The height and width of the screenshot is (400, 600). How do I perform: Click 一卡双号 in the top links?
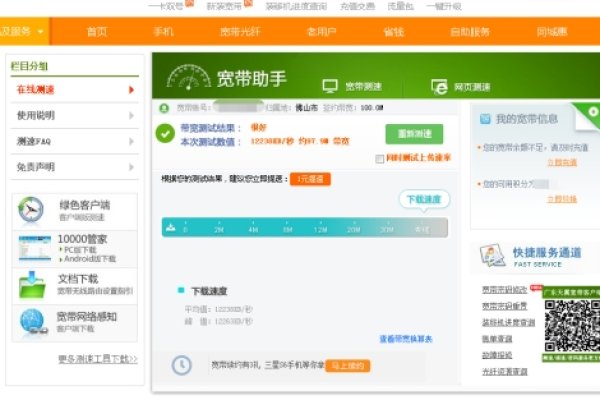pyautogui.click(x=165, y=7)
